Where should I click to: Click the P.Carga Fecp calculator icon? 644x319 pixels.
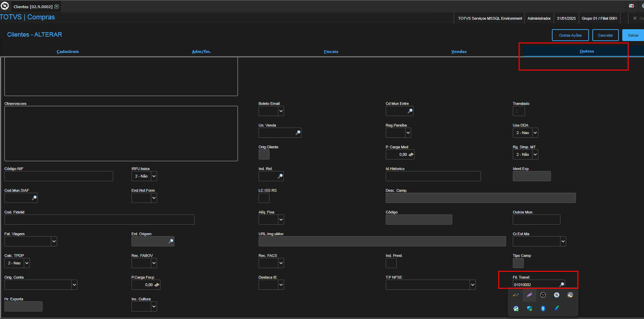coord(157,285)
